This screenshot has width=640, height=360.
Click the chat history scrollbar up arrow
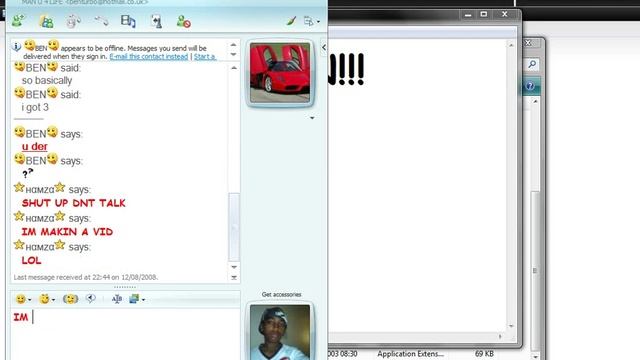pyautogui.click(x=234, y=68)
